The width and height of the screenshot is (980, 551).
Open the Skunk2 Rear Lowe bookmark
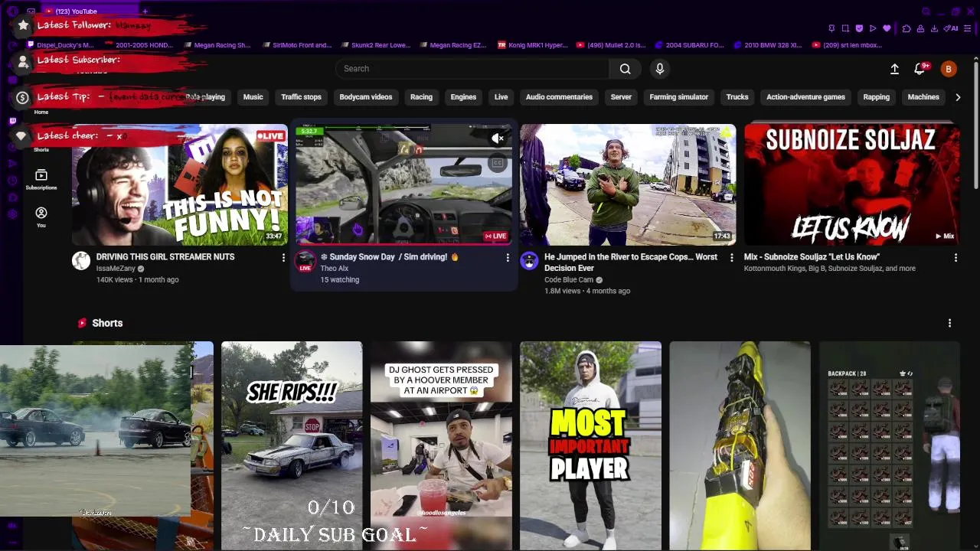pos(374,45)
